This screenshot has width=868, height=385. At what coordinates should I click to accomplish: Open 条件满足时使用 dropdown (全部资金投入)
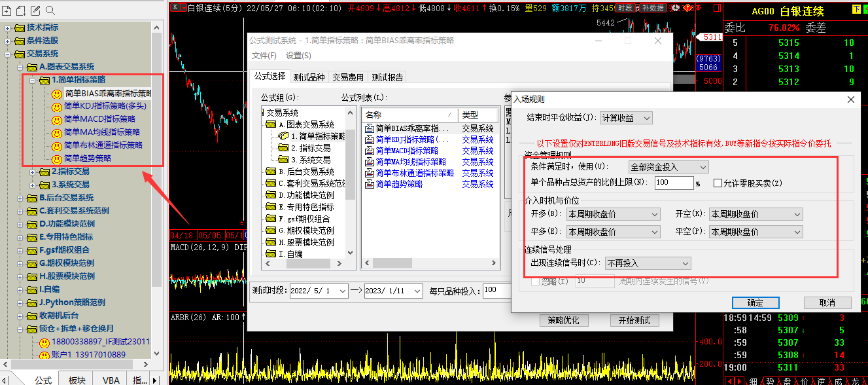[x=668, y=167]
